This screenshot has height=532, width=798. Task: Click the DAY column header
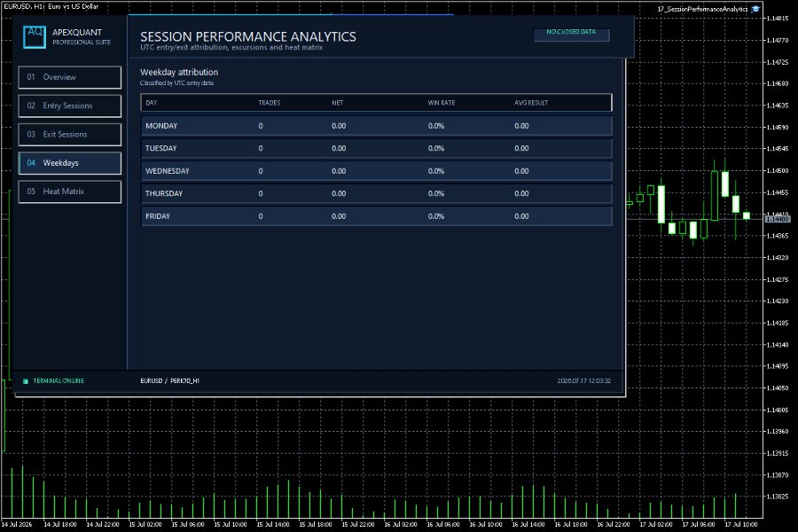[x=152, y=103]
